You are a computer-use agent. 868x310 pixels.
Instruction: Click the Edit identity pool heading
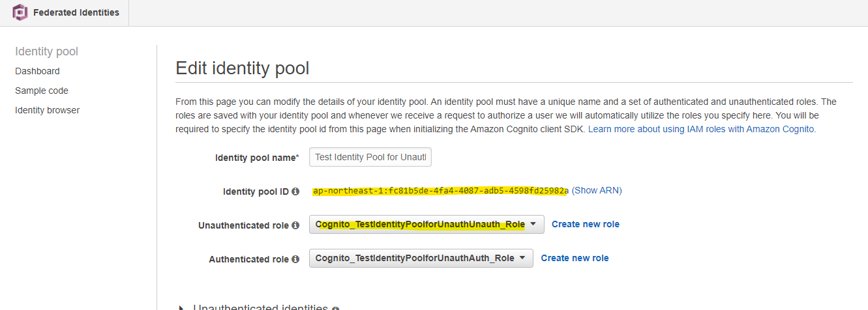[243, 68]
